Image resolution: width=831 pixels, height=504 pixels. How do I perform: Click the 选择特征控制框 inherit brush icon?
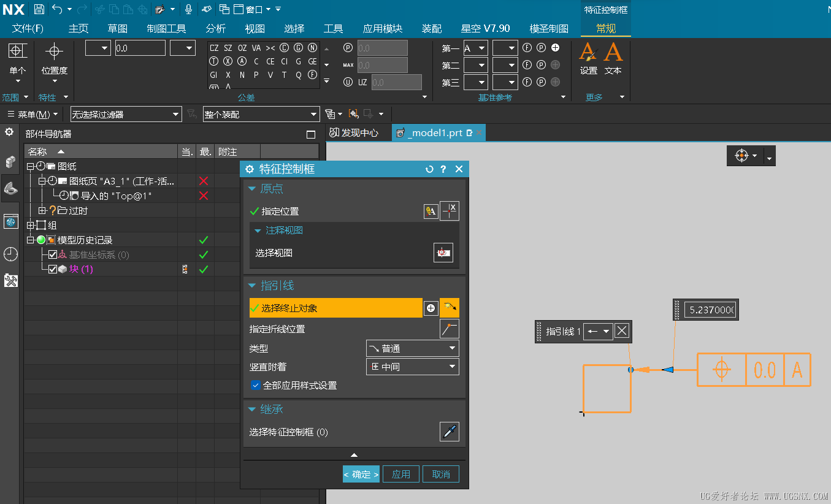pyautogui.click(x=450, y=432)
